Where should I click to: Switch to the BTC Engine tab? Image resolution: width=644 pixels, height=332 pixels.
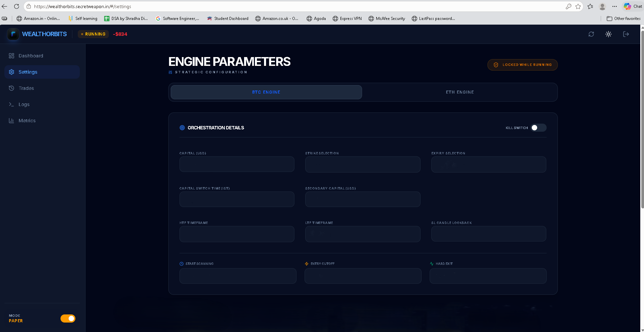click(x=266, y=92)
